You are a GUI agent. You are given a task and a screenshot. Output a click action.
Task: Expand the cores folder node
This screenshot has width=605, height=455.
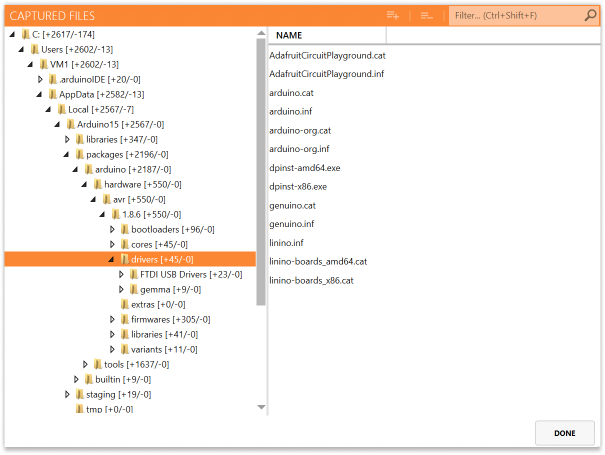pos(112,245)
